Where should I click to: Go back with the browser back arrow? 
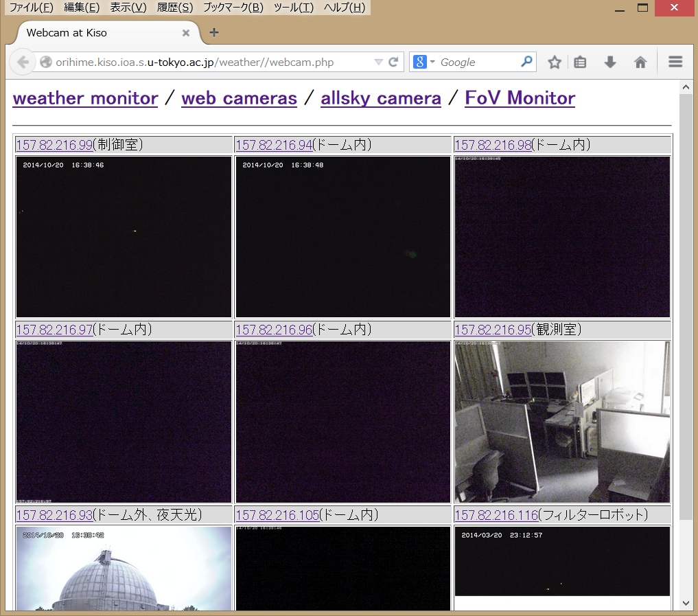point(23,62)
